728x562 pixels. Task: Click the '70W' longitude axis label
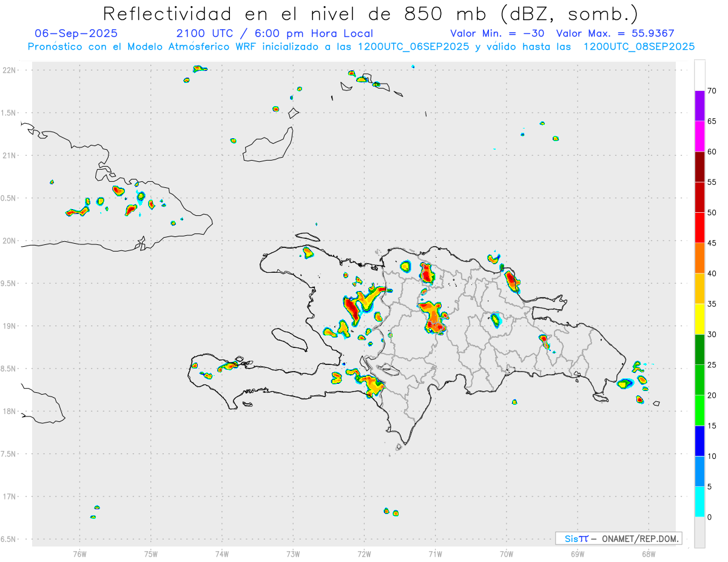pos(506,554)
